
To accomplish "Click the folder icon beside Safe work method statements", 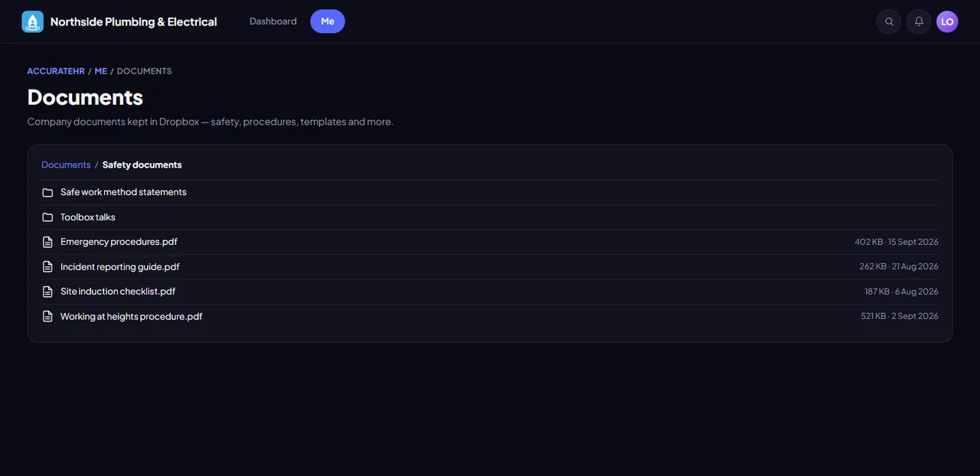I will click(x=47, y=192).
